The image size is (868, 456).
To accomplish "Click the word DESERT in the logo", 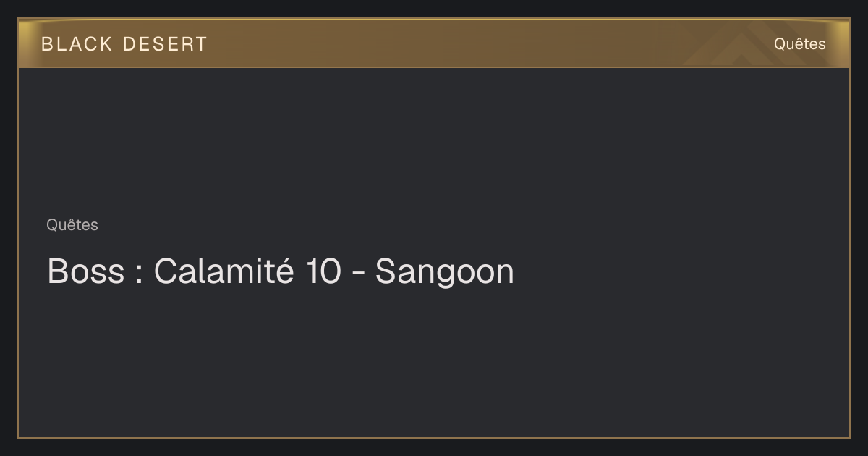I will 165,44.
